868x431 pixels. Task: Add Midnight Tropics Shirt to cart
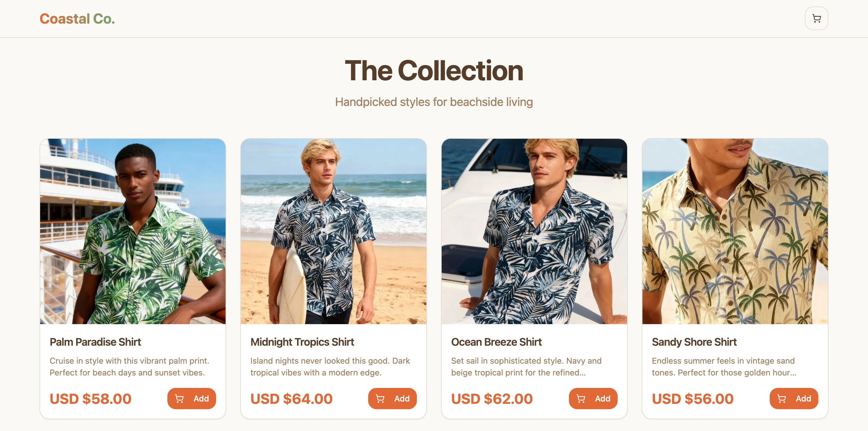click(x=392, y=398)
